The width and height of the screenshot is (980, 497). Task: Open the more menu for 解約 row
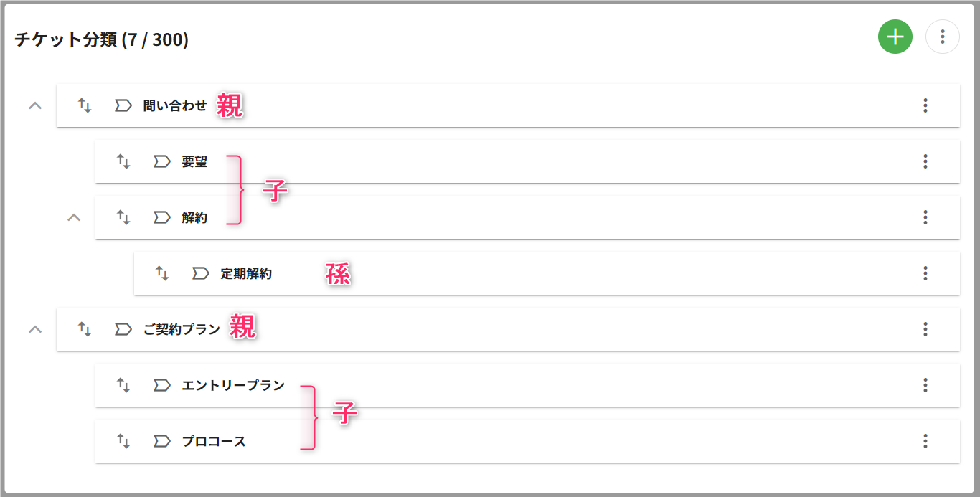925,217
